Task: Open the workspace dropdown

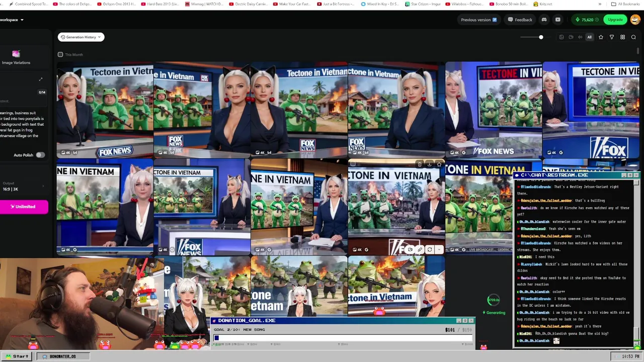Action: [x=12, y=20]
